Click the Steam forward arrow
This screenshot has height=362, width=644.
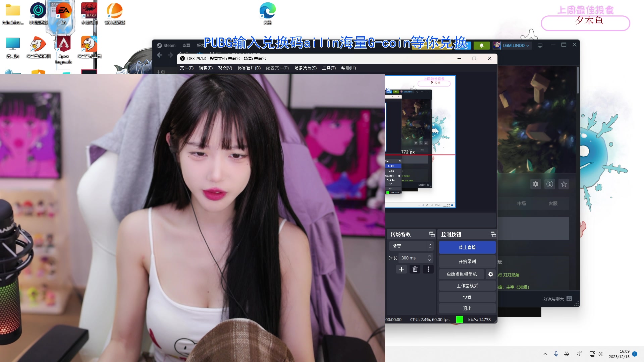point(170,55)
